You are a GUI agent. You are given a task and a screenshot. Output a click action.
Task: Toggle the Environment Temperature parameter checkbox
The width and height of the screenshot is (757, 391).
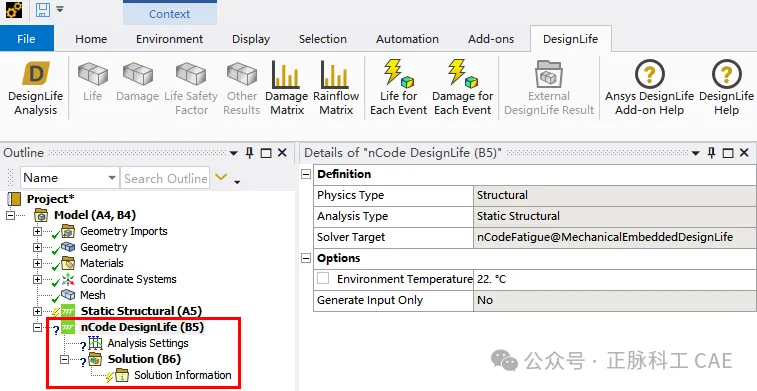(x=323, y=279)
